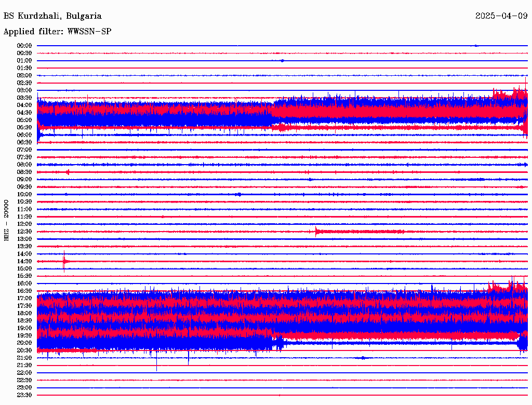Select the 20:30 time label
The width and height of the screenshot is (532, 405).
[24, 350]
